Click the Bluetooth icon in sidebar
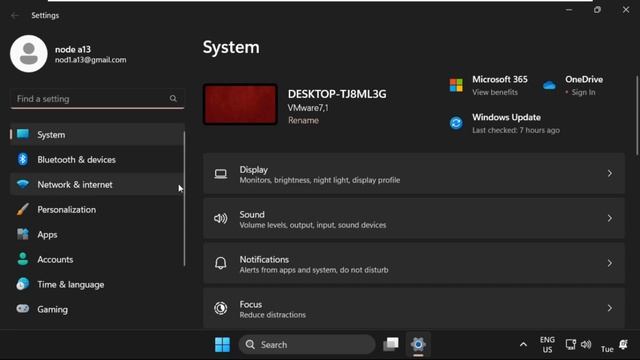 coord(23,159)
